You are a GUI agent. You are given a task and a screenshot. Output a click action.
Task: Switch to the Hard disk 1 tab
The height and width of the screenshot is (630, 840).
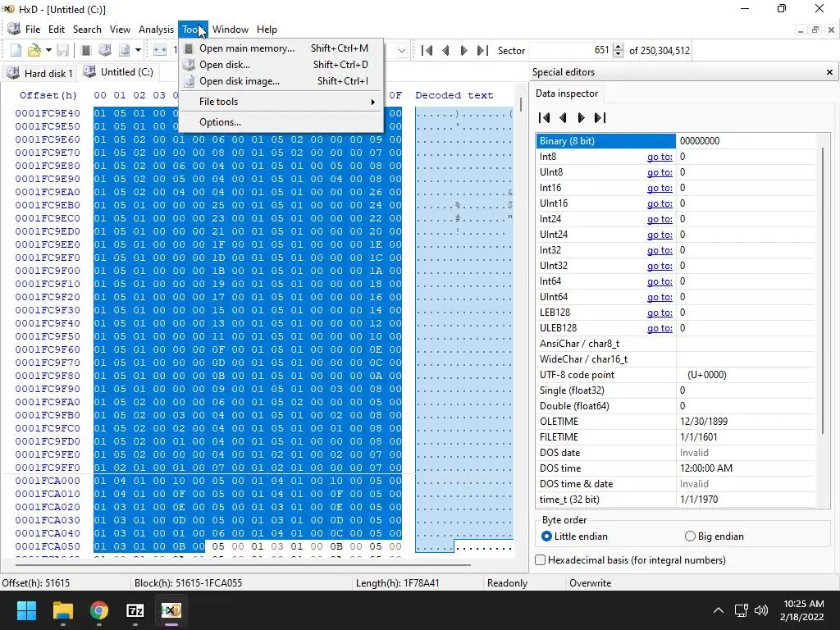click(40, 73)
